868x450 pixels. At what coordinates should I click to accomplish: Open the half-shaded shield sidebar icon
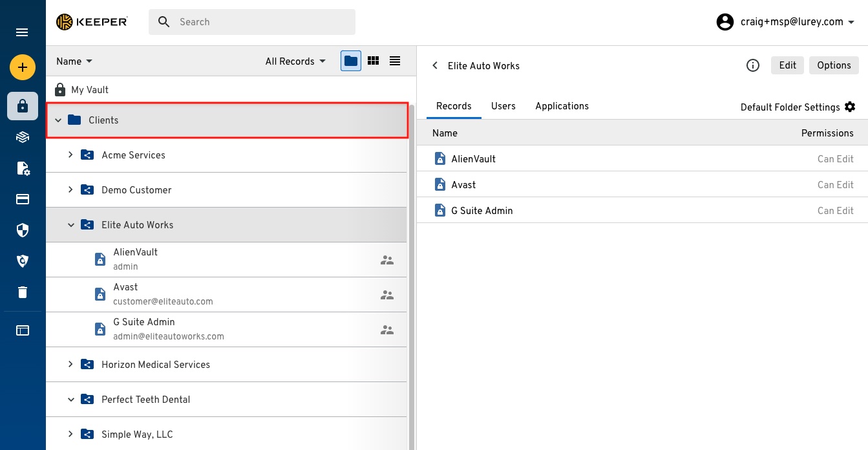(x=23, y=230)
